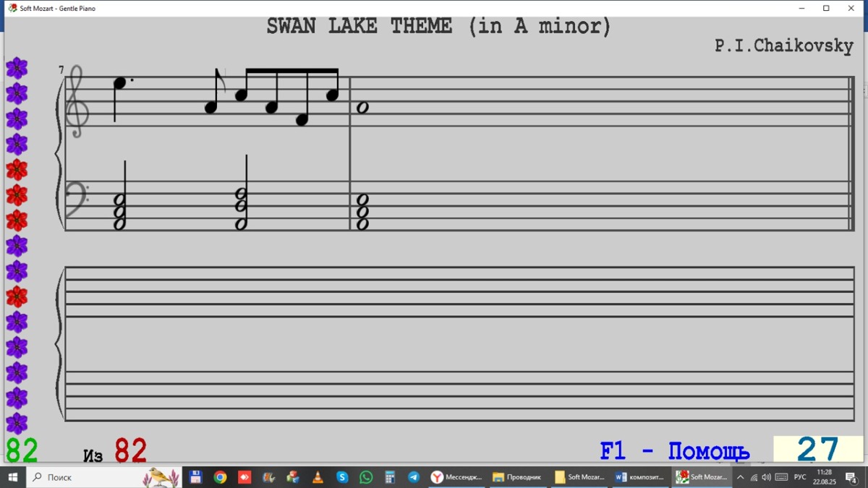The height and width of the screenshot is (488, 868).
Task: Open the volume tray icon
Action: [x=767, y=477]
